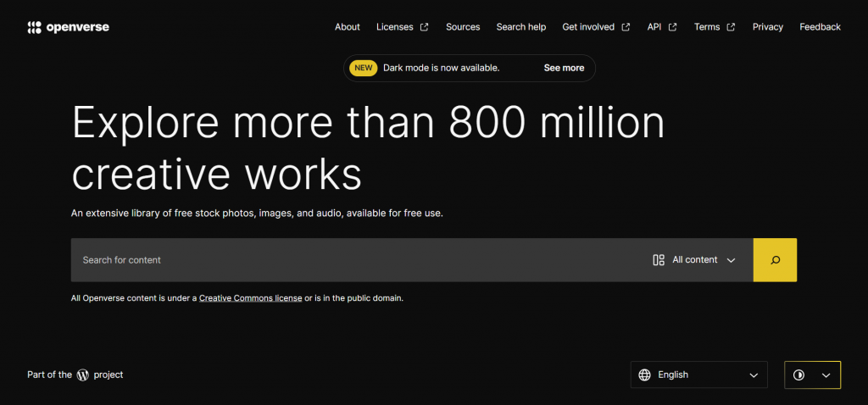Open Get involved external link
The width and height of the screenshot is (868, 405).
pyautogui.click(x=596, y=27)
